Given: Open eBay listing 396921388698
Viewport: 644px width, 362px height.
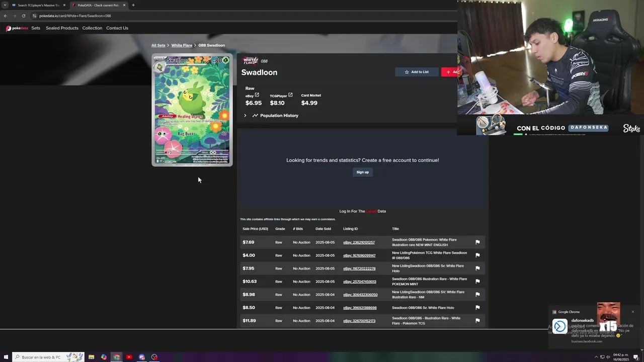Looking at the screenshot, I should pyautogui.click(x=360, y=308).
